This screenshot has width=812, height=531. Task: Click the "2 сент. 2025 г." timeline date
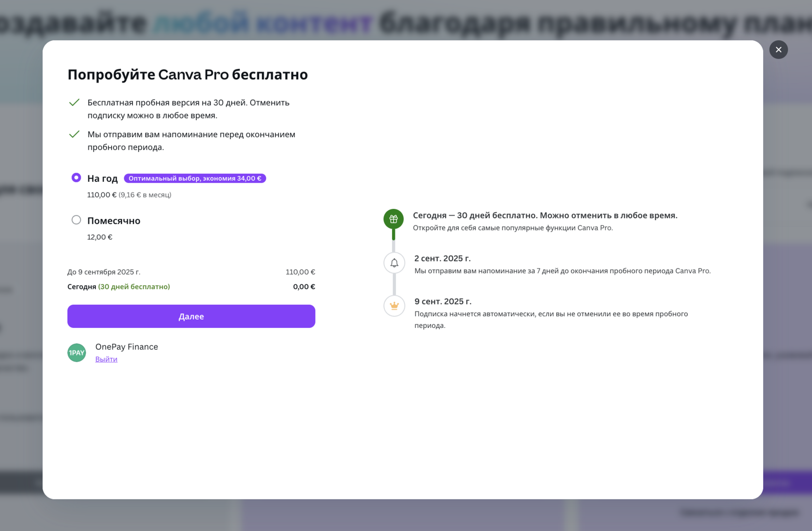pos(442,258)
